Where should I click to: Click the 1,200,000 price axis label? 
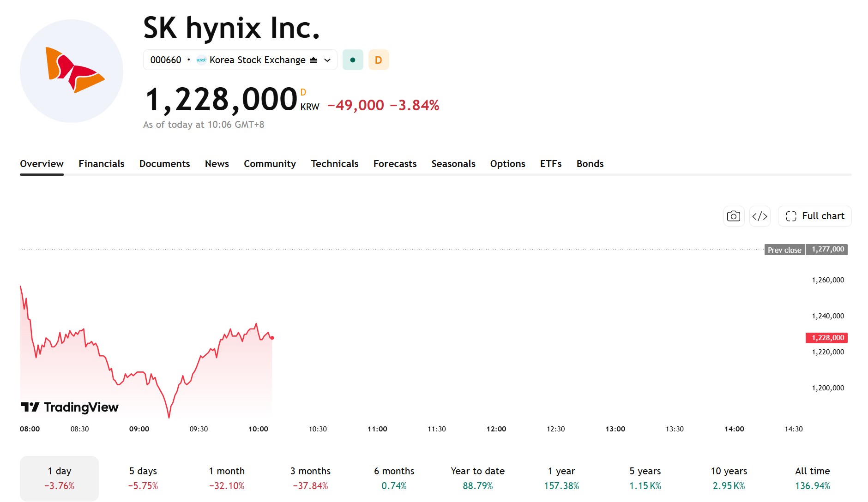[828, 388]
